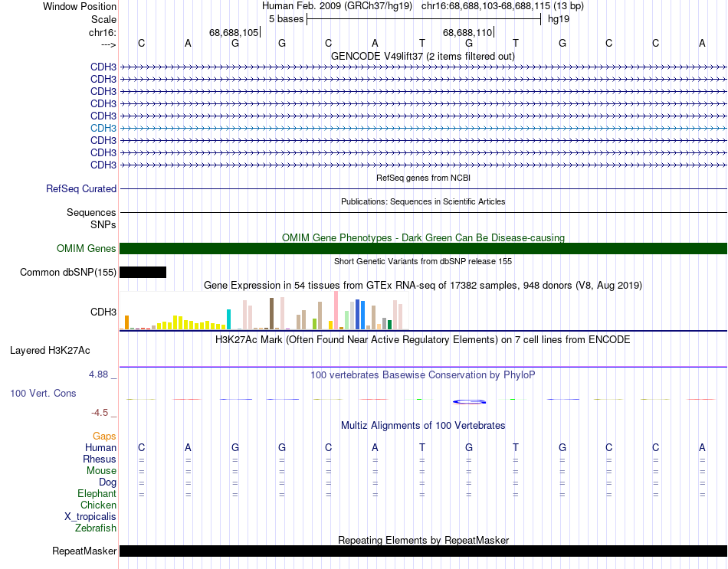Click the 100 Vert. Cons label

[43, 393]
